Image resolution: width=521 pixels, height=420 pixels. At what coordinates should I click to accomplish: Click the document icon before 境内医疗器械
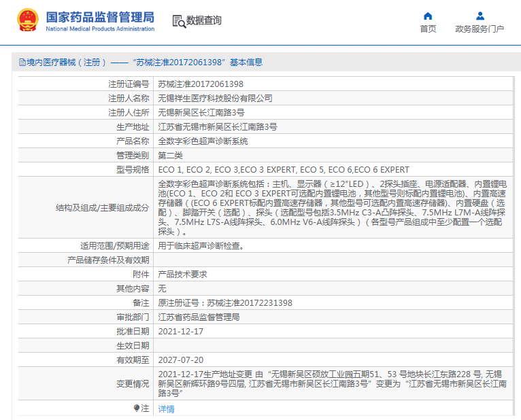pos(22,62)
